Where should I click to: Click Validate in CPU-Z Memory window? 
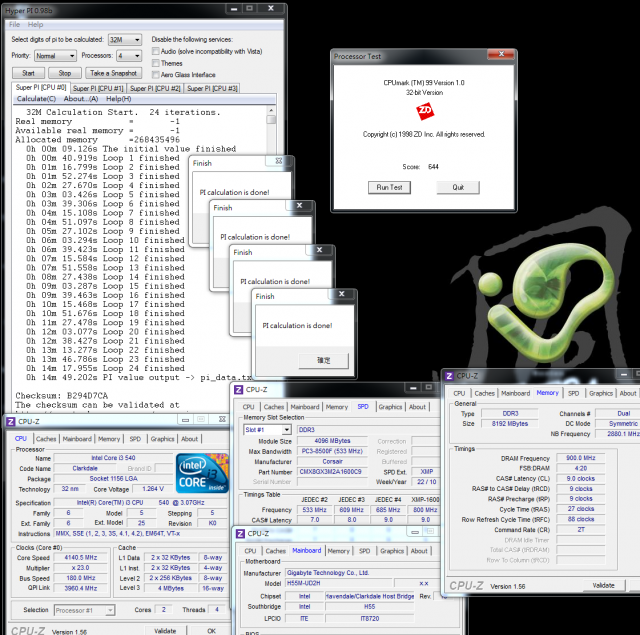point(603,585)
